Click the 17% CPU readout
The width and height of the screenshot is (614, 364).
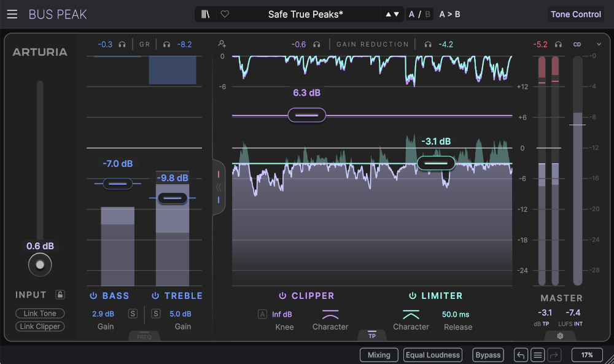point(586,355)
